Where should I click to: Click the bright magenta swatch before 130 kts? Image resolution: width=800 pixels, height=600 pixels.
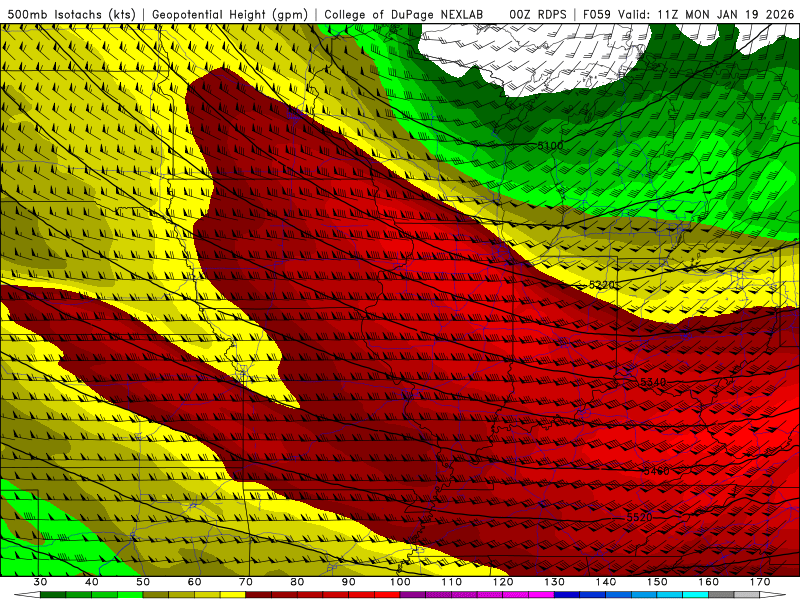click(542, 595)
